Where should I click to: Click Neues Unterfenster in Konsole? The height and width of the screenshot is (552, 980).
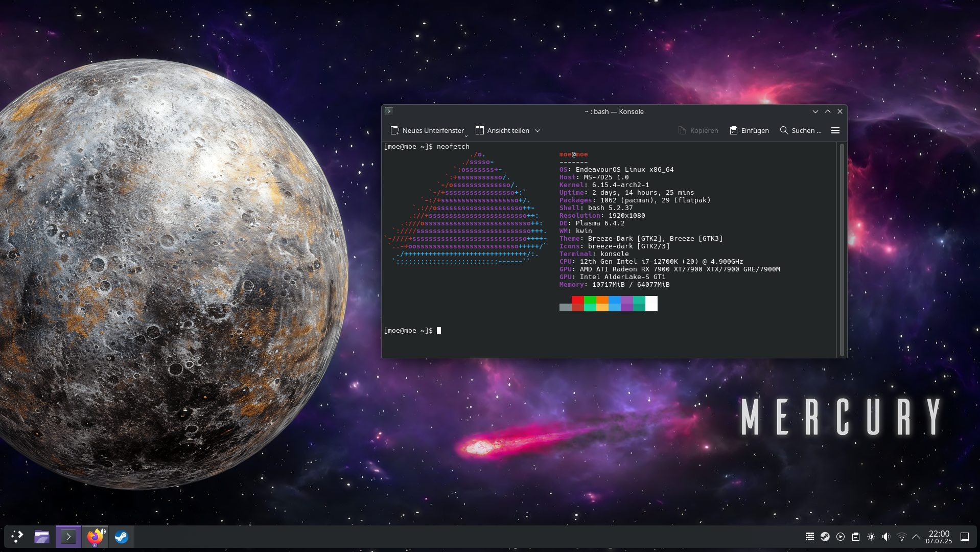click(427, 131)
